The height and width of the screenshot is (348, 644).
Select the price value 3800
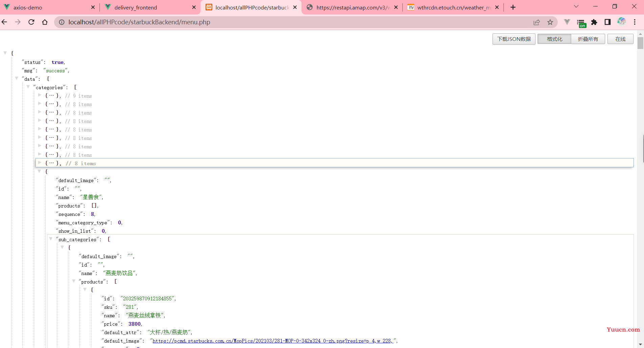point(135,324)
